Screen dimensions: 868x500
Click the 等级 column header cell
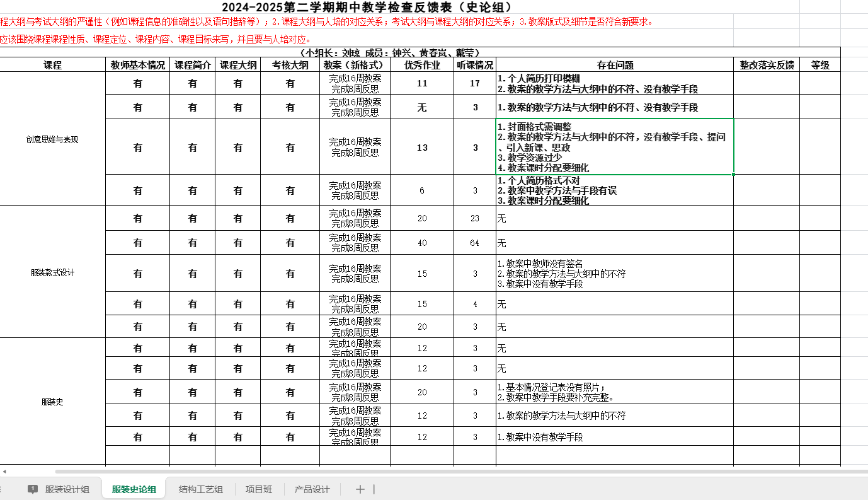[x=819, y=65]
